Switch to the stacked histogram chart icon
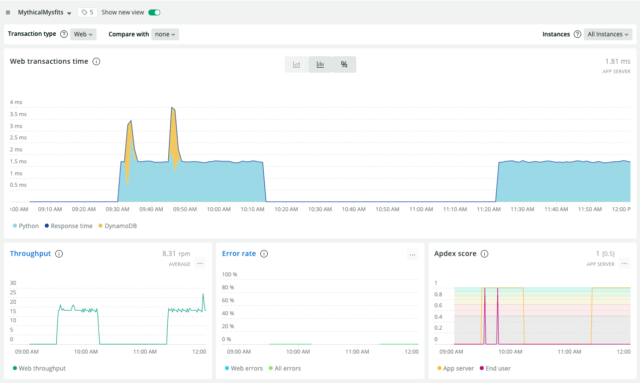This screenshot has width=640, height=383. coord(320,65)
